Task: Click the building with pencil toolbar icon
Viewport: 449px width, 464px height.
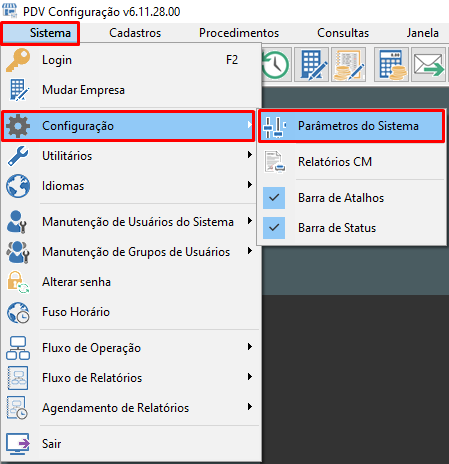Action: pos(311,65)
